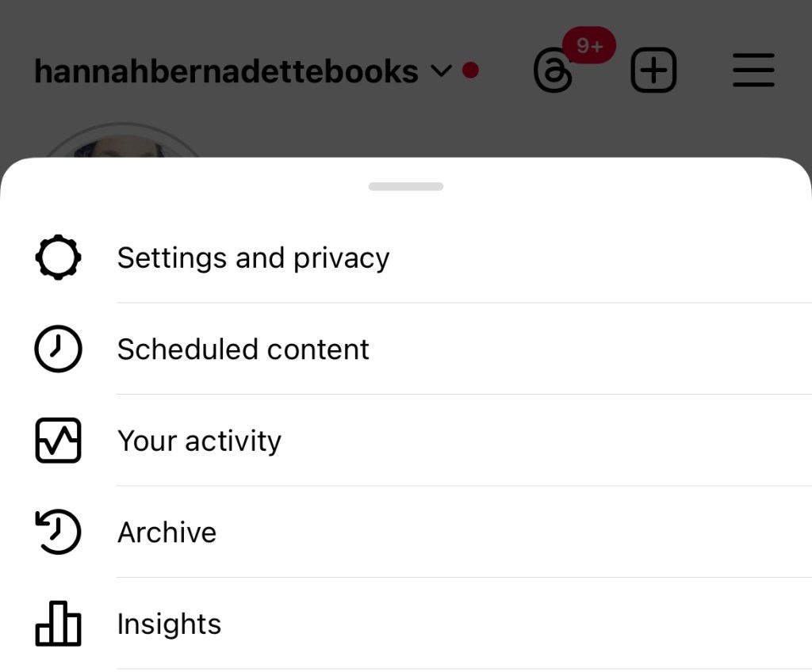This screenshot has height=672, width=812.
Task: Expand the account switcher chevron
Action: coord(441,71)
